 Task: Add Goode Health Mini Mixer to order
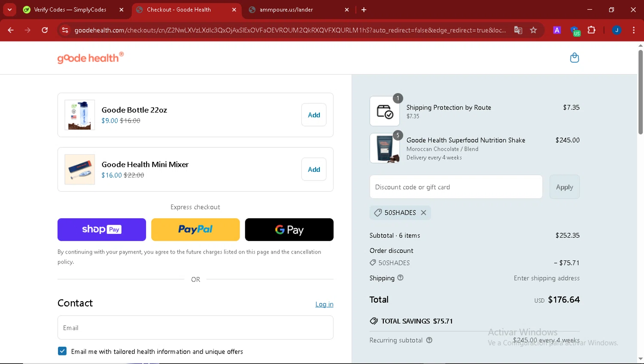tap(314, 169)
